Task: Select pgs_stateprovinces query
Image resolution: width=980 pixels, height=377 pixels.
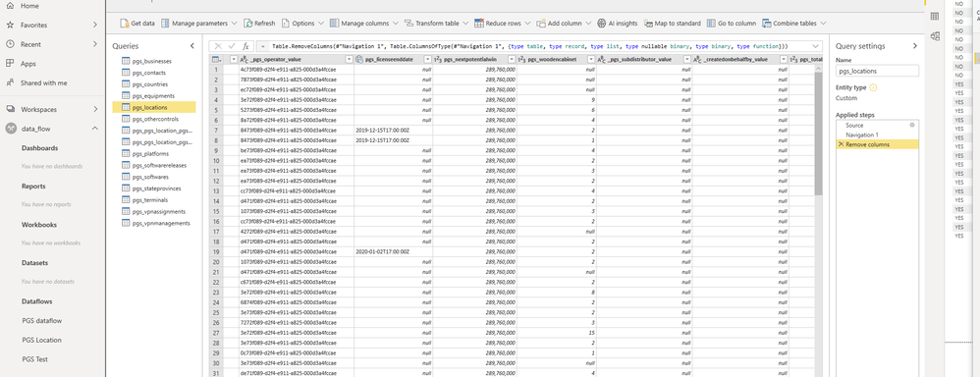Action: 154,188
